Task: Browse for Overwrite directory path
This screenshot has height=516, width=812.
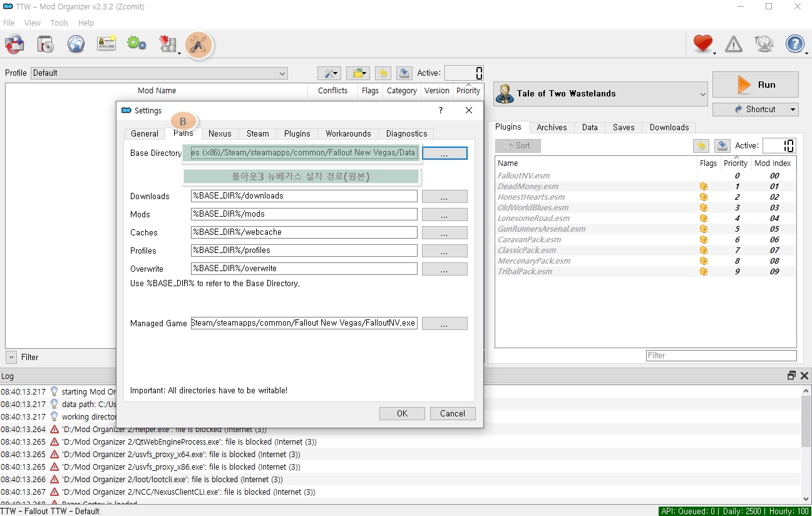Action: [x=445, y=269]
